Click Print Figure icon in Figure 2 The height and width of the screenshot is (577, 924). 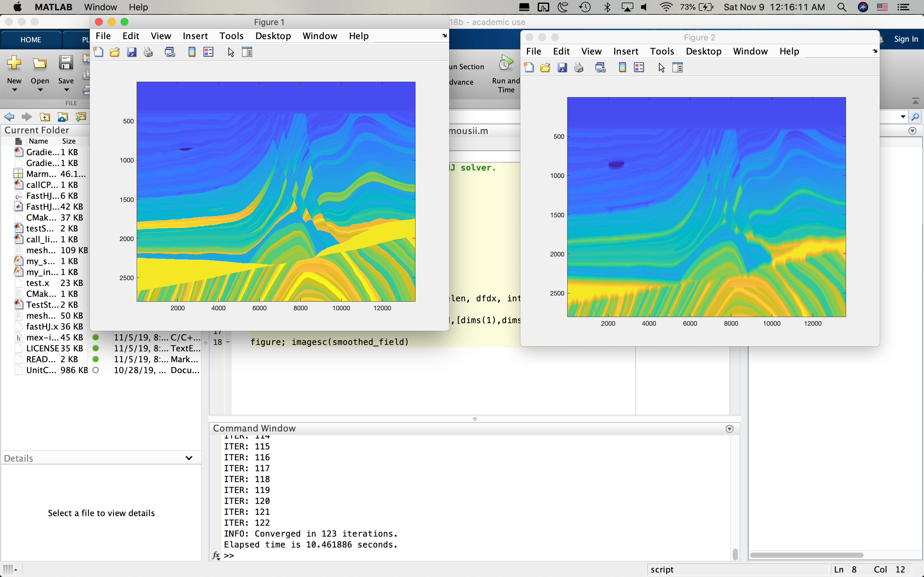578,68
